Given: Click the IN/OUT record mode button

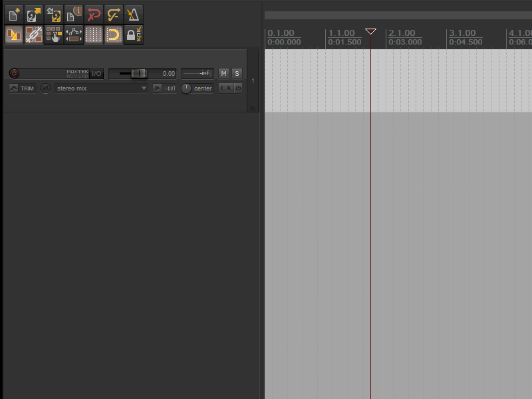Looking at the screenshot, I should [x=170, y=88].
